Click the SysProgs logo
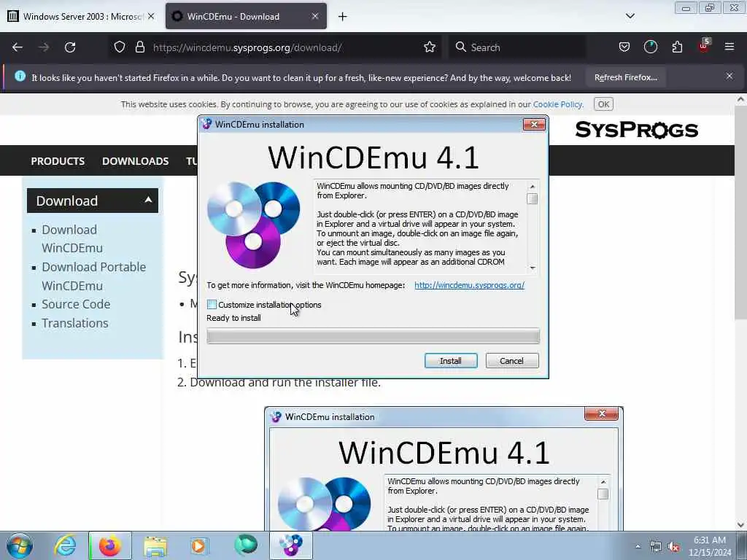The image size is (747, 560). [636, 130]
